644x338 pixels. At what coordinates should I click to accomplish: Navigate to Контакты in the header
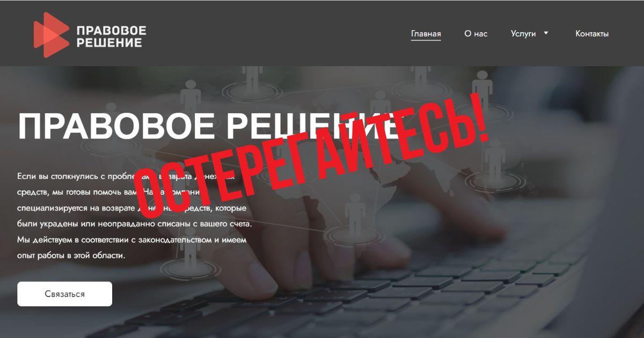tap(592, 34)
